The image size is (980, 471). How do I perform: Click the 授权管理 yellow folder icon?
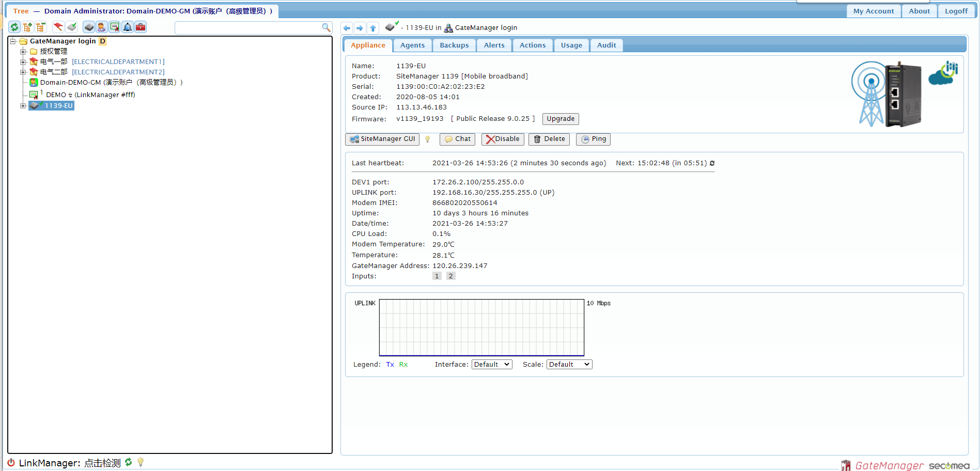[x=34, y=52]
